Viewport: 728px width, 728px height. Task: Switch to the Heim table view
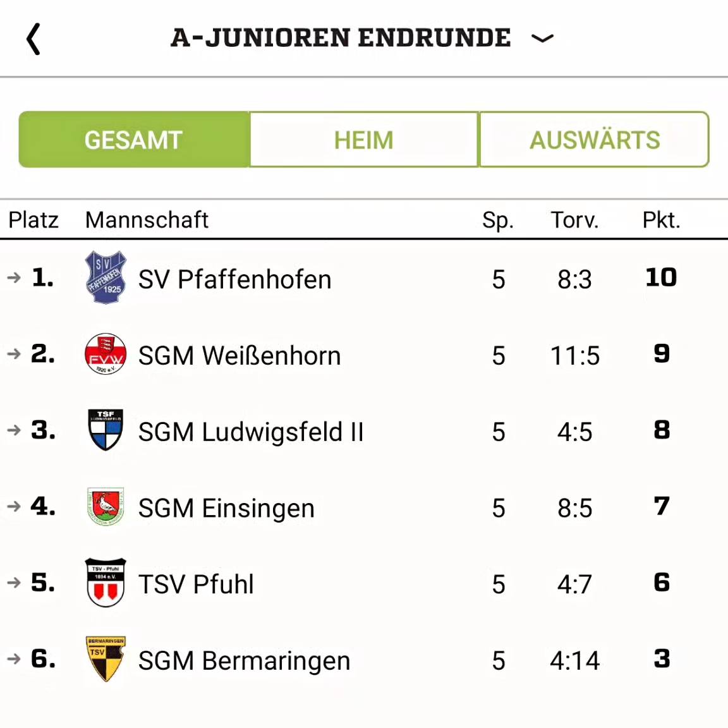coord(364,140)
